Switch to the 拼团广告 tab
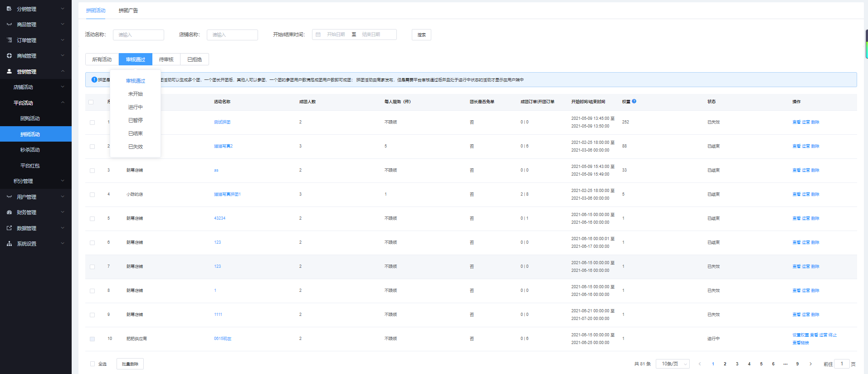 pos(128,10)
